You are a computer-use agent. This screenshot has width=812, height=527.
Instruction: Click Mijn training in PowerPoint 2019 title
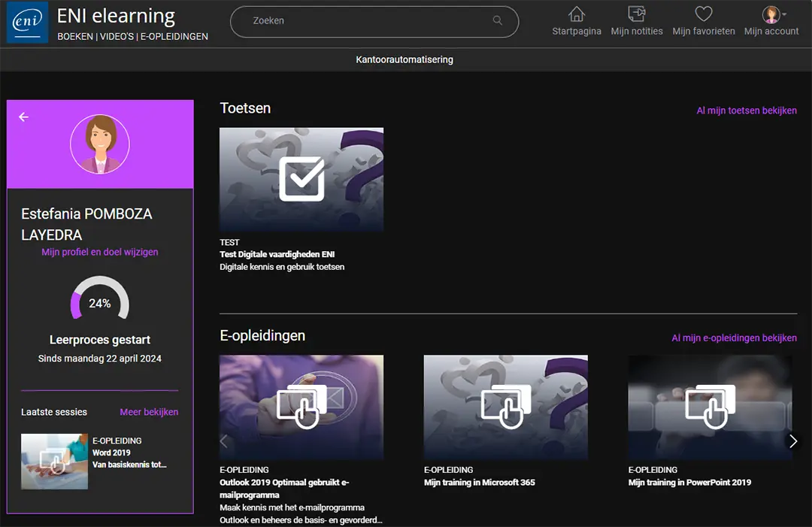(x=689, y=483)
